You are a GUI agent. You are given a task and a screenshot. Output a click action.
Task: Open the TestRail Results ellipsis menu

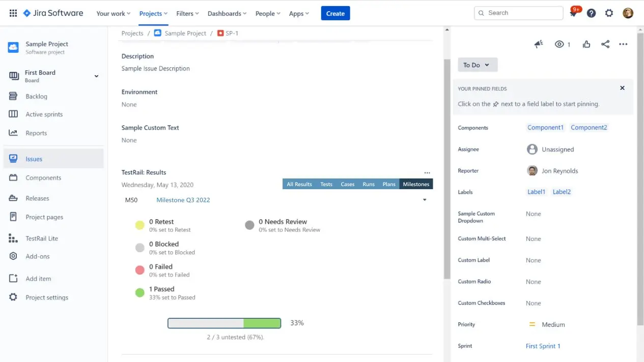tap(427, 173)
